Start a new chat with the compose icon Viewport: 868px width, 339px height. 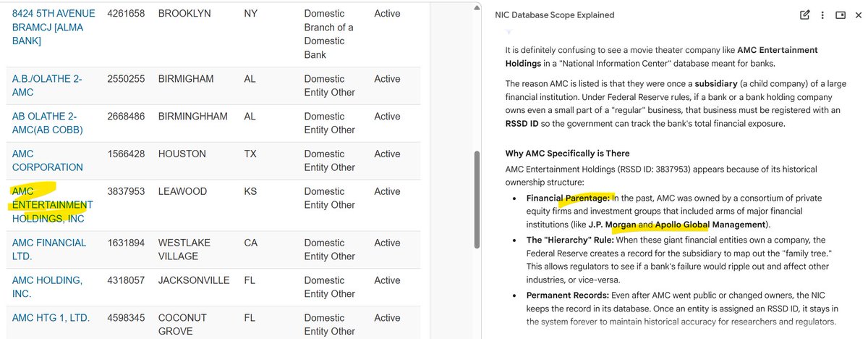pyautogui.click(x=805, y=14)
